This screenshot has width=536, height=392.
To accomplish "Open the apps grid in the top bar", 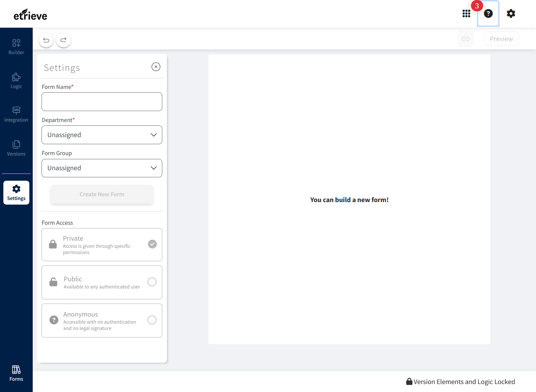I will 466,13.
